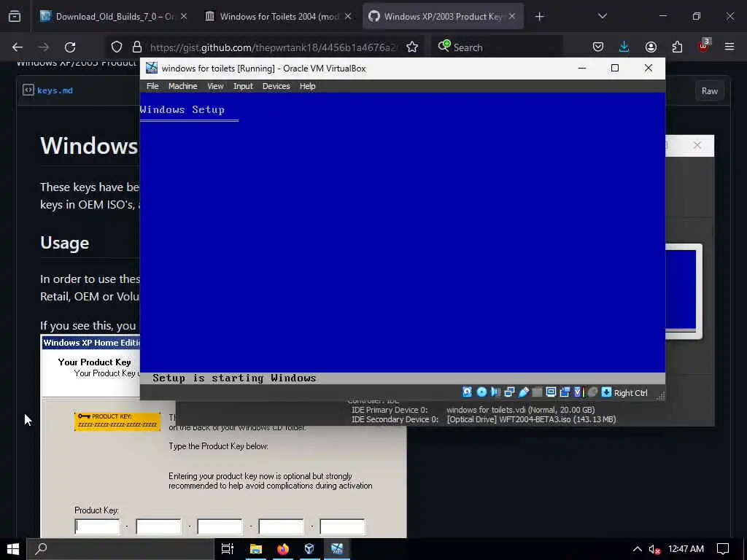Close the Windows XP/2003 Product Key tab

(x=512, y=16)
